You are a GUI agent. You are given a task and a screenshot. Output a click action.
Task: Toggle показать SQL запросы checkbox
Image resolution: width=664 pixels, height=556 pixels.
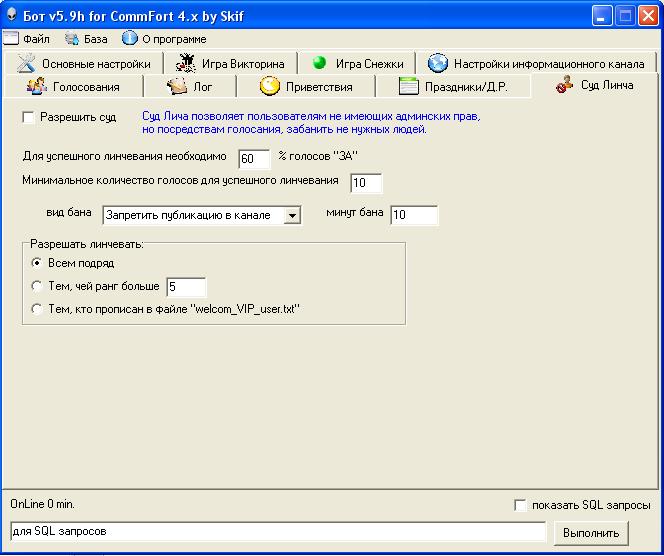click(519, 505)
